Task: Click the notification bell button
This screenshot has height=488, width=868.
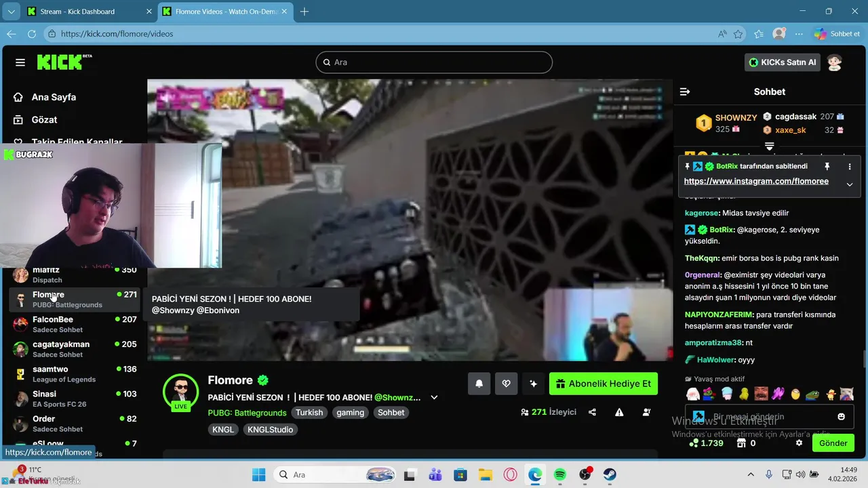Action: point(479,384)
